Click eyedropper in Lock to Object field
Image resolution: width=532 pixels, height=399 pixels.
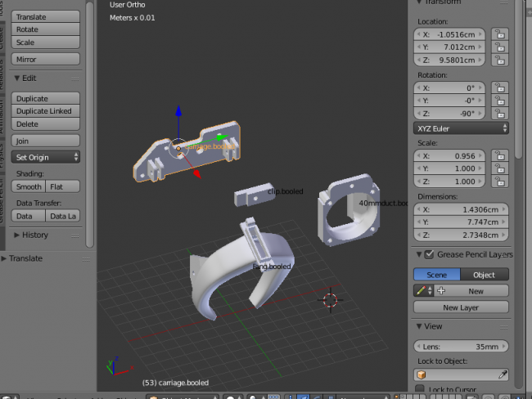coord(503,374)
